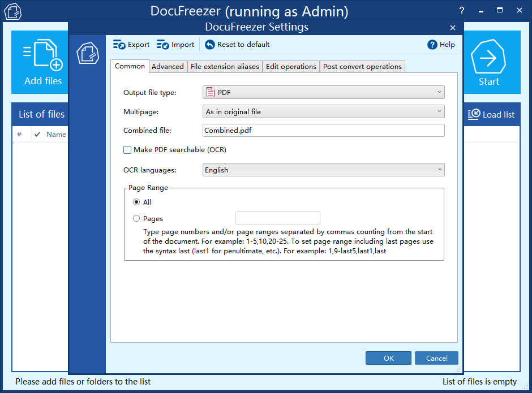Click the Combined file name field
532x393 pixels.
coord(323,131)
